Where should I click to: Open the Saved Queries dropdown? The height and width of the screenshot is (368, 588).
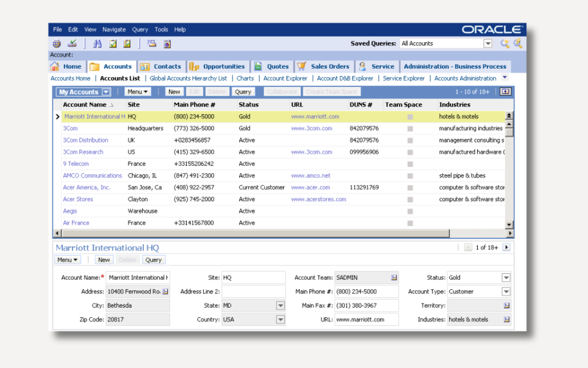click(488, 43)
